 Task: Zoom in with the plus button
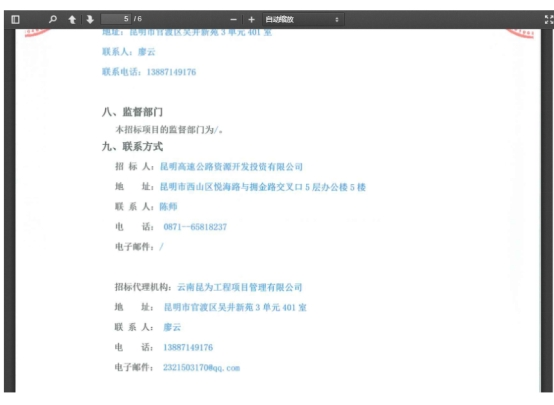click(251, 19)
